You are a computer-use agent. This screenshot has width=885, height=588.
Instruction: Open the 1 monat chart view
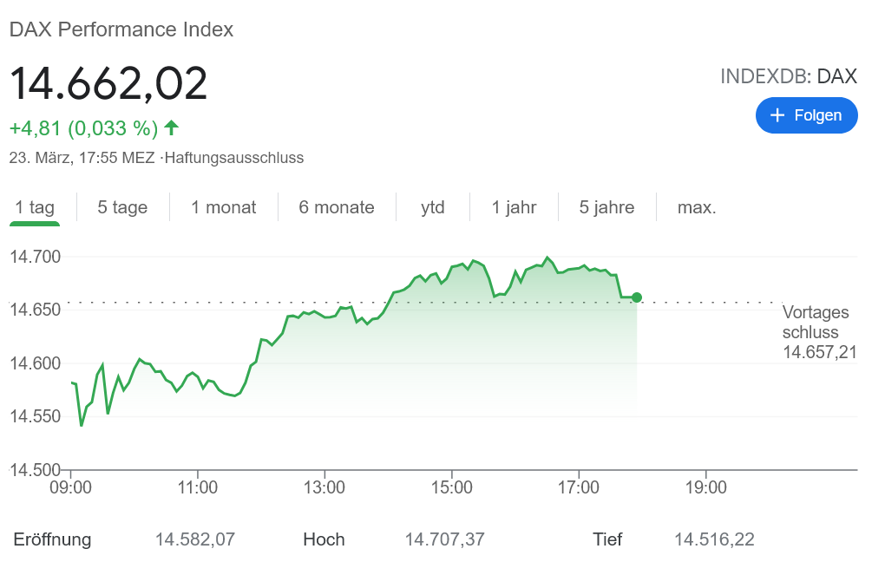223,207
